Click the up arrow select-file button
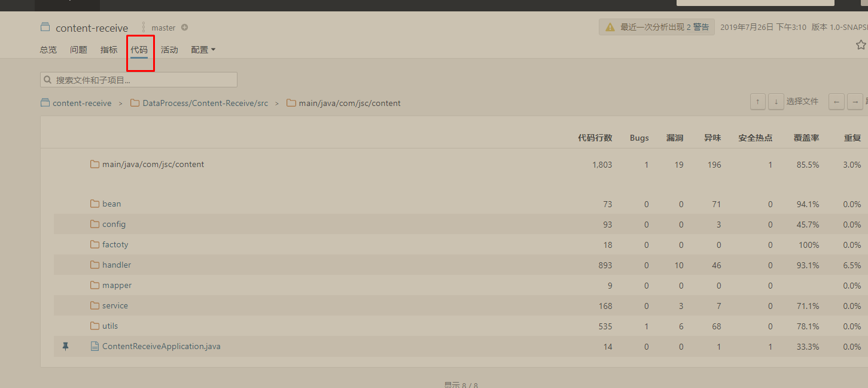 (x=758, y=102)
